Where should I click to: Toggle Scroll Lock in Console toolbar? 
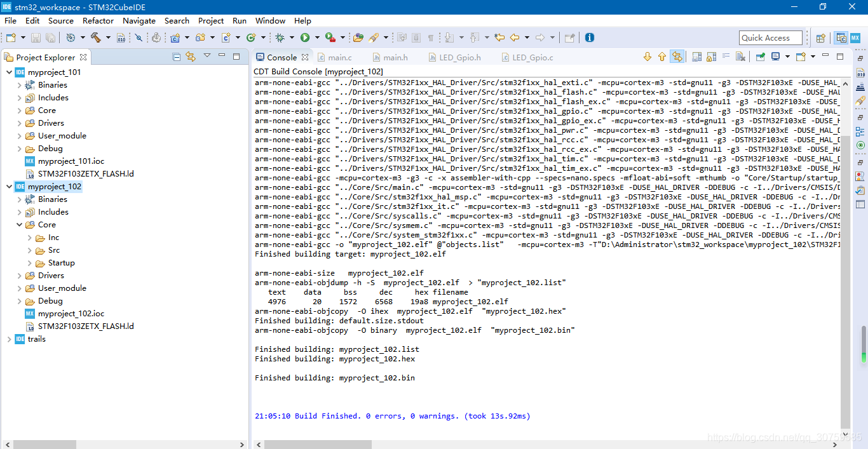click(711, 57)
